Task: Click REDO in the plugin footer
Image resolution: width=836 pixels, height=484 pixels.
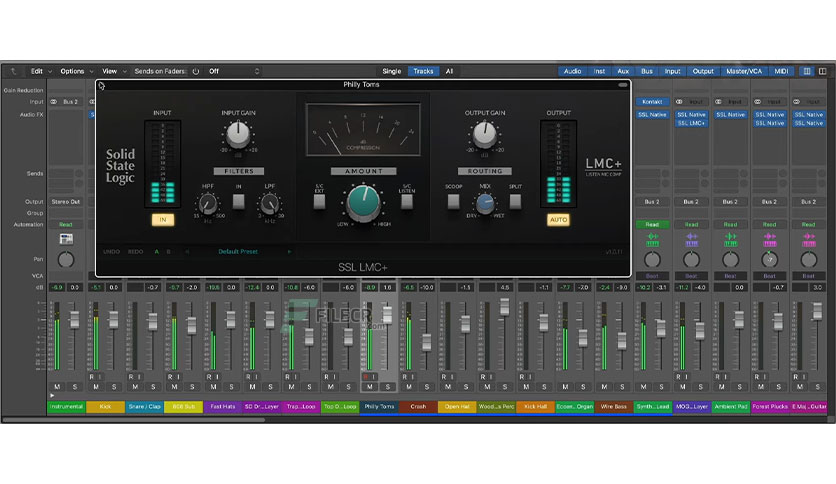Action: tap(135, 252)
